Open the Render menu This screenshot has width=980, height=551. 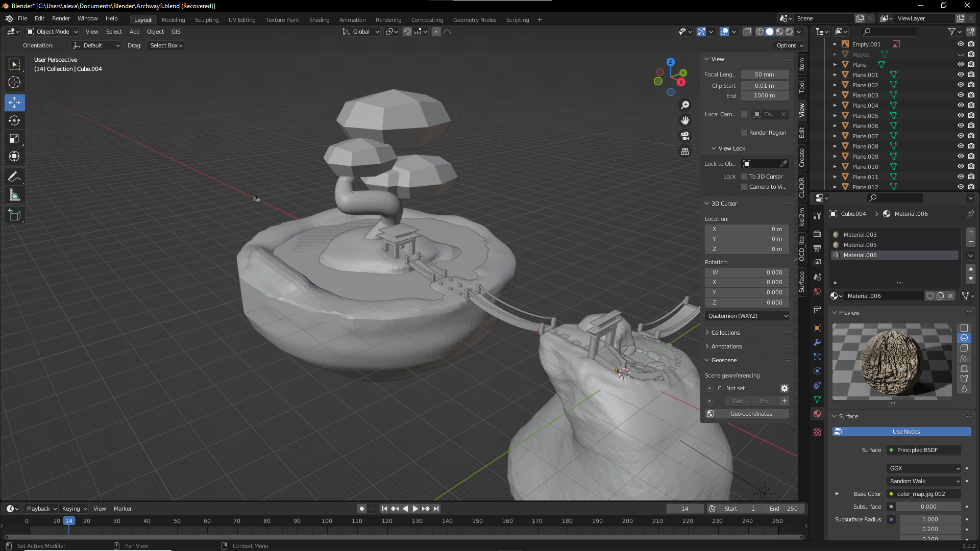[x=61, y=18]
